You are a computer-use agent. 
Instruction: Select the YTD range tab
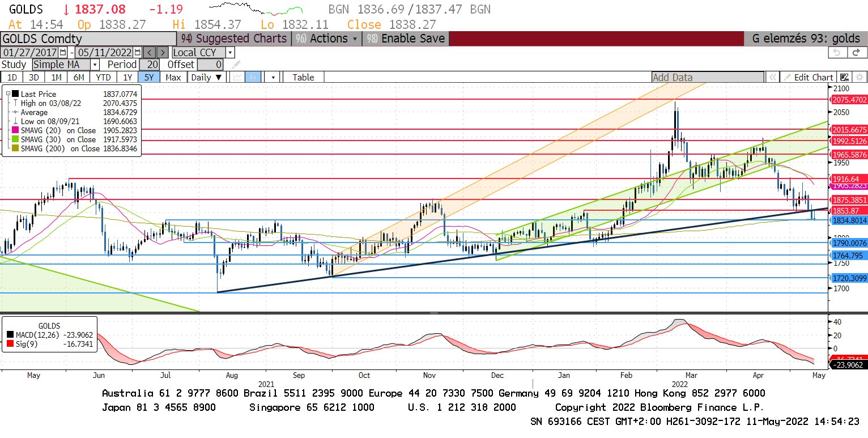coord(103,77)
